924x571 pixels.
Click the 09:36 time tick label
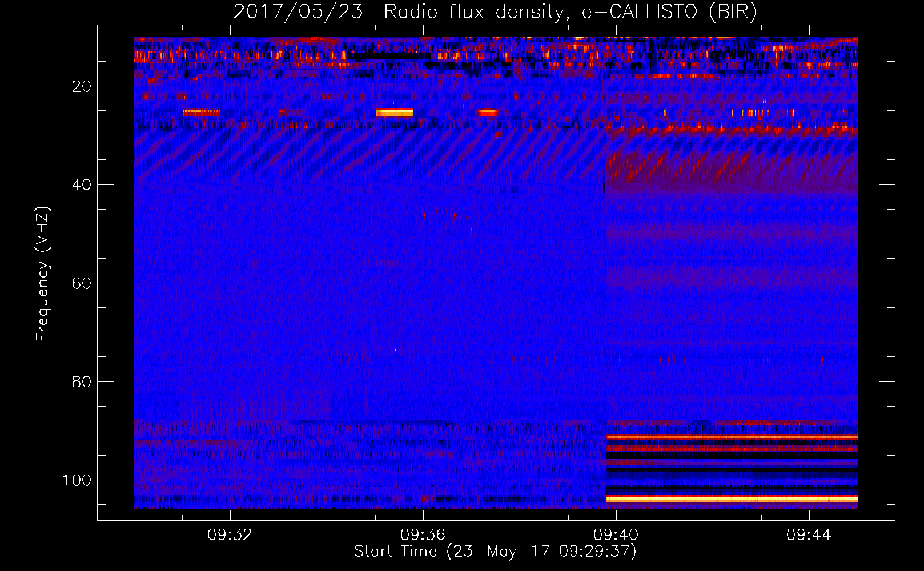(x=423, y=535)
